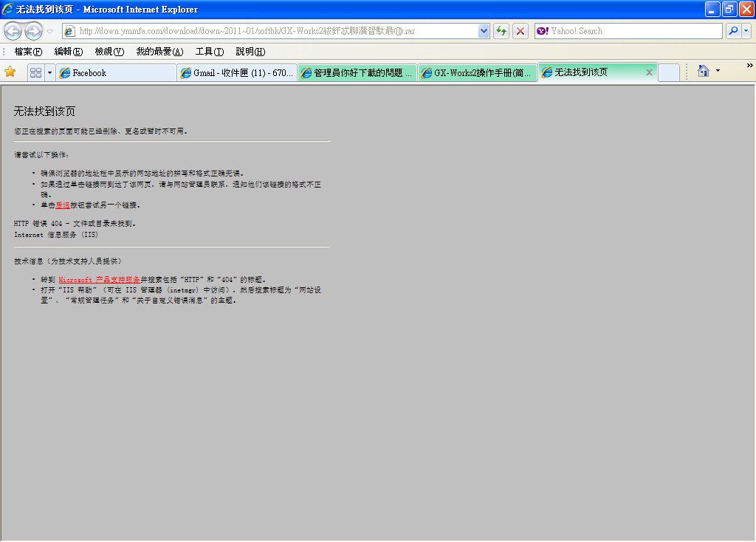Open the recent pages dropdown arrow
The image size is (756, 542).
(x=49, y=31)
